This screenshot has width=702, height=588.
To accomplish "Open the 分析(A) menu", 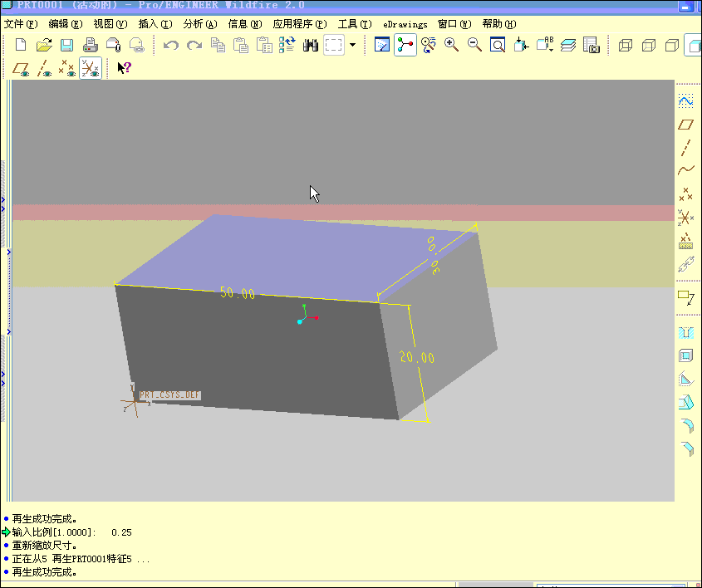I will point(199,24).
